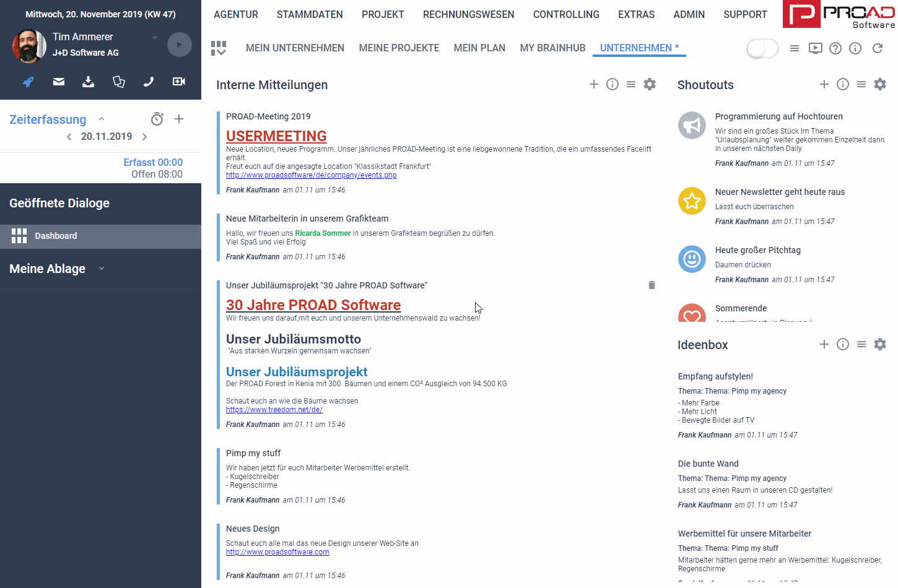Open the RECHNUNGSWESEN menu
The image size is (898, 588).
click(468, 14)
